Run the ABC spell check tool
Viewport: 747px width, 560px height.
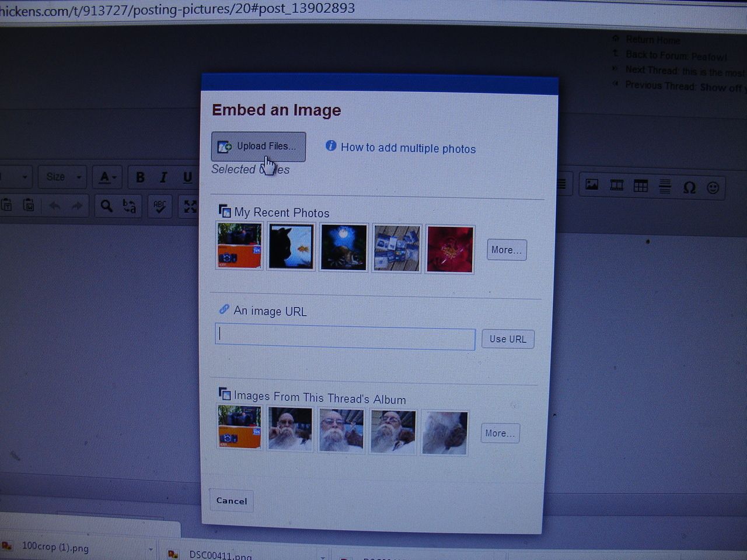(159, 206)
